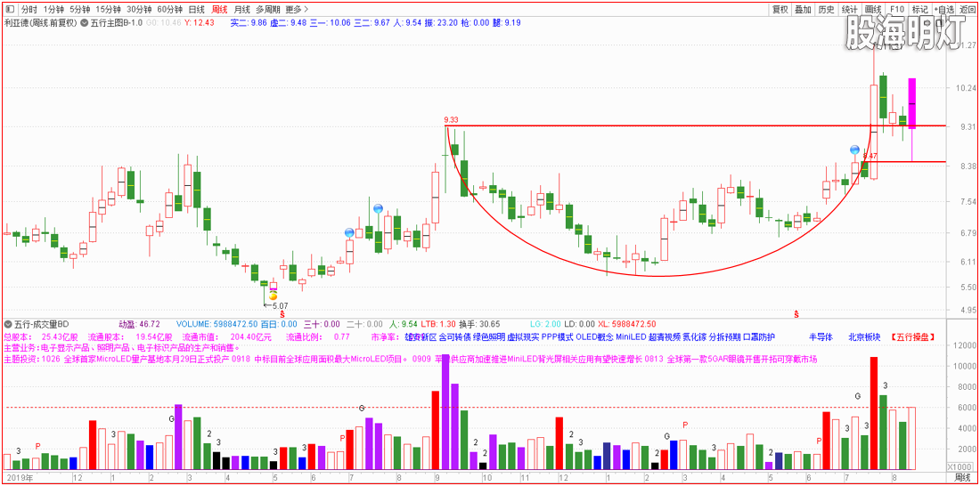This screenshot has height=486, width=980.
Task: Open 氮化镓 concept tag
Action: pos(694,337)
